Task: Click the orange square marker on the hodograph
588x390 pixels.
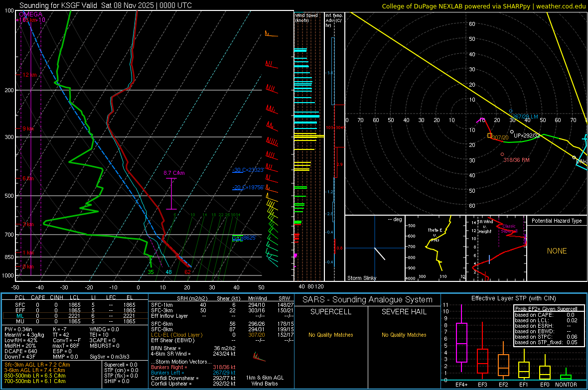Action: (x=490, y=135)
